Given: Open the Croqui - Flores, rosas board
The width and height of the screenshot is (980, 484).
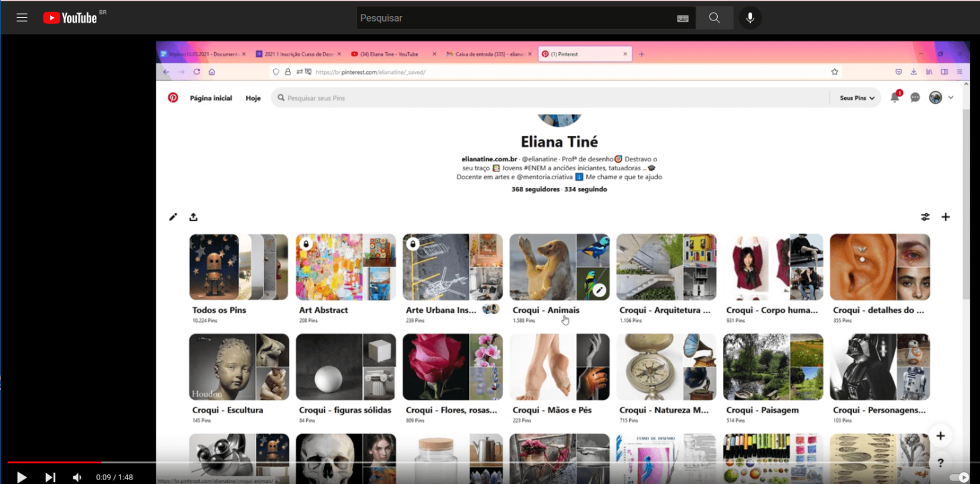Looking at the screenshot, I should 452,367.
